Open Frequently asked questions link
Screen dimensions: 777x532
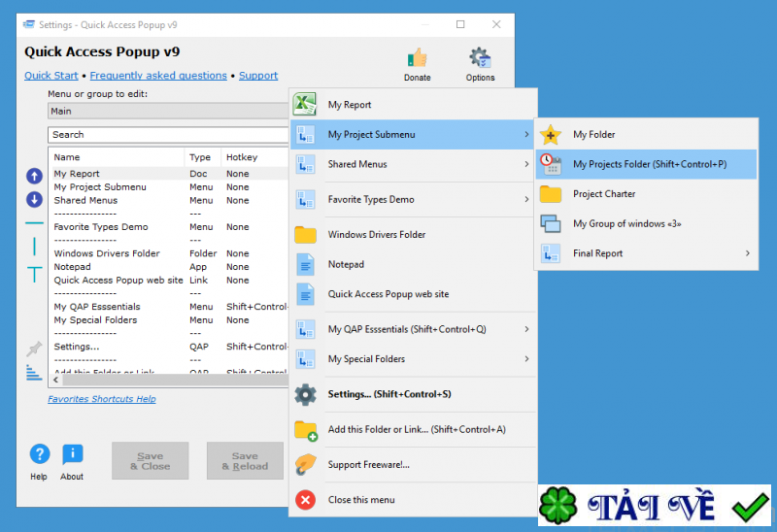(x=158, y=76)
